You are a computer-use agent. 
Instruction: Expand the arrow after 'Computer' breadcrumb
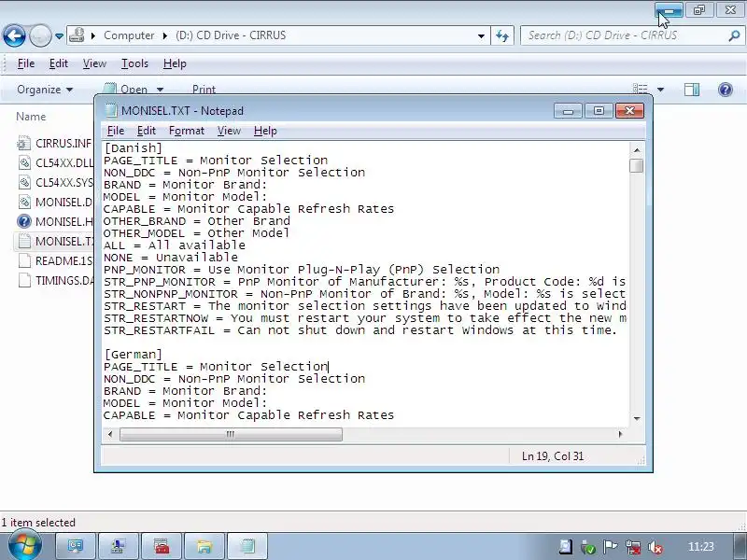point(165,35)
